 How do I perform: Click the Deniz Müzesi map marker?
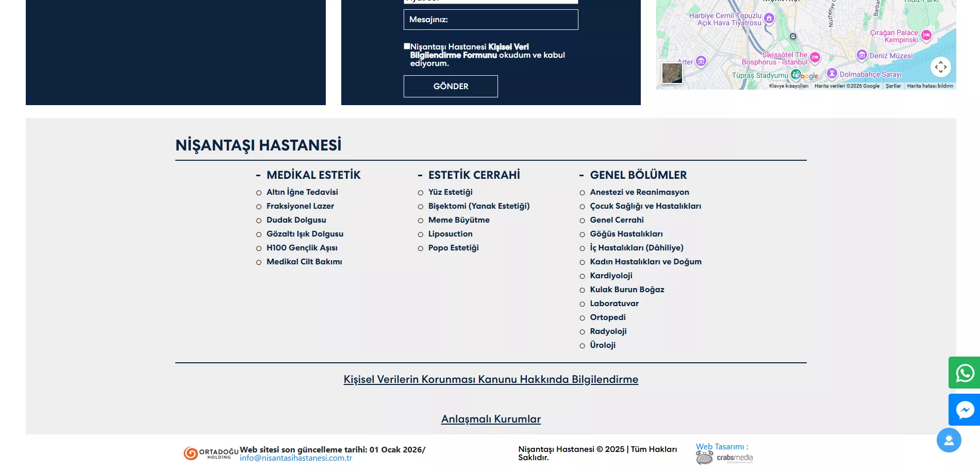click(x=861, y=55)
